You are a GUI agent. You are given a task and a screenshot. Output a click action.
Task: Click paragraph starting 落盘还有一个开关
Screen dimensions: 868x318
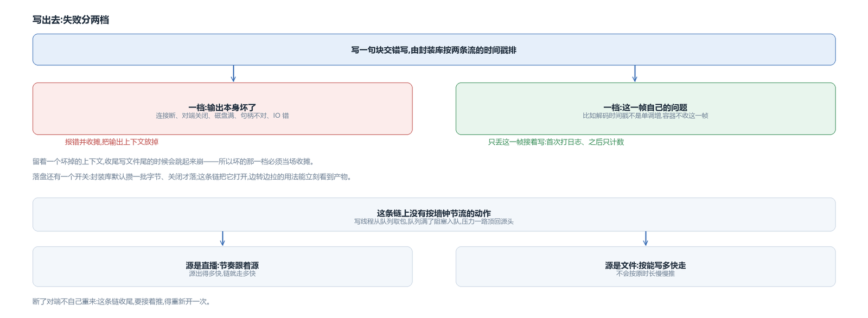tap(192, 177)
